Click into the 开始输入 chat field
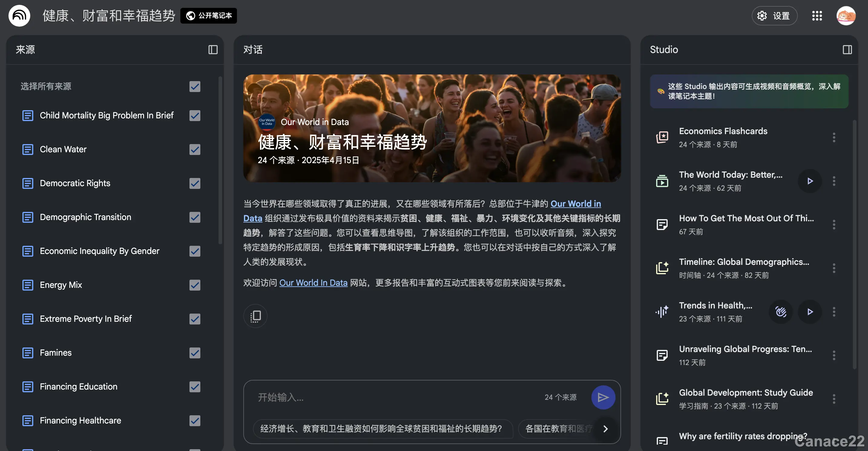Viewport: 868px width, 451px height. point(387,397)
